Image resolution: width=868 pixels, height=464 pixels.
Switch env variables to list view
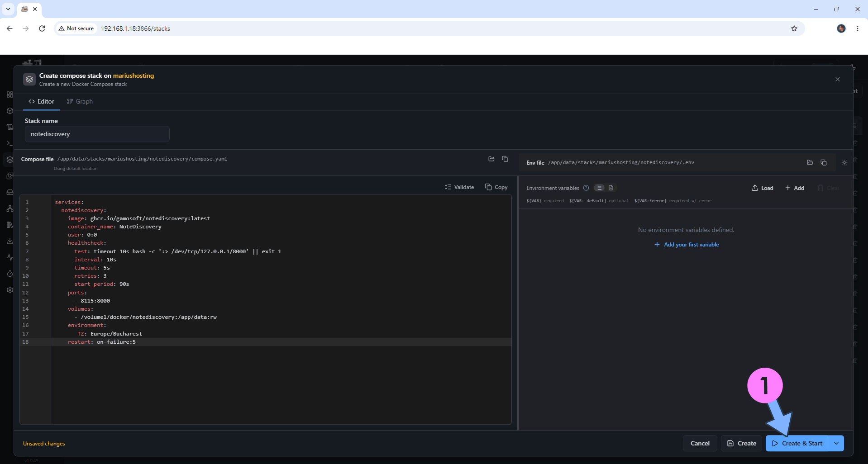[599, 188]
